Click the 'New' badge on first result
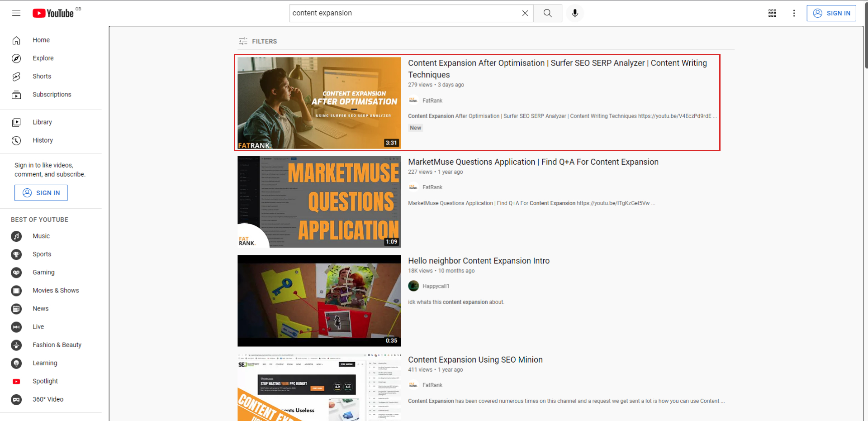Image resolution: width=868 pixels, height=421 pixels. [415, 128]
